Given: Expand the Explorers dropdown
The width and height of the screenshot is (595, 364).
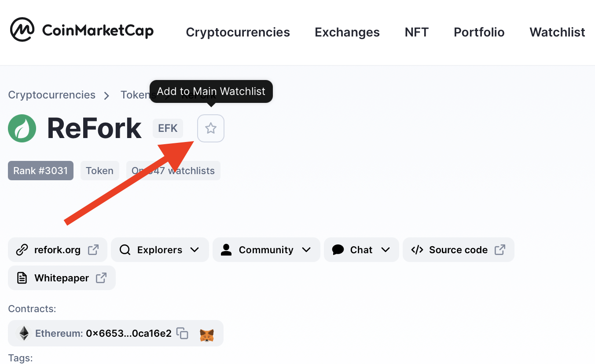Looking at the screenshot, I should tap(160, 250).
